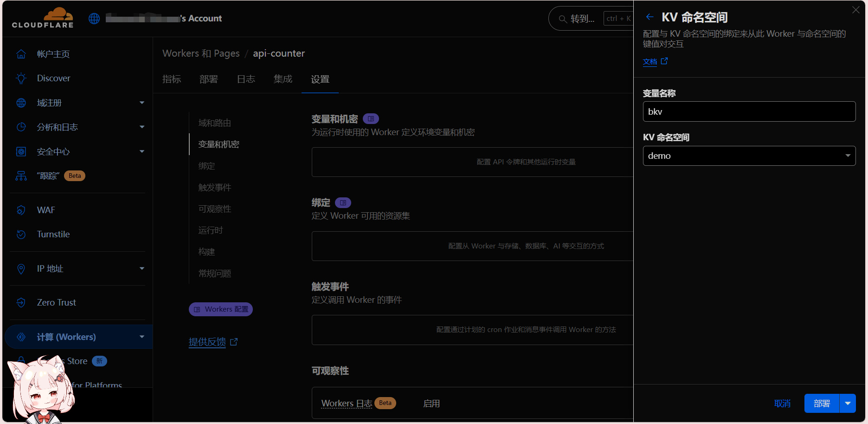Open the documentation icon next to 绑定 heading
This screenshot has height=424, width=868.
pyautogui.click(x=343, y=203)
